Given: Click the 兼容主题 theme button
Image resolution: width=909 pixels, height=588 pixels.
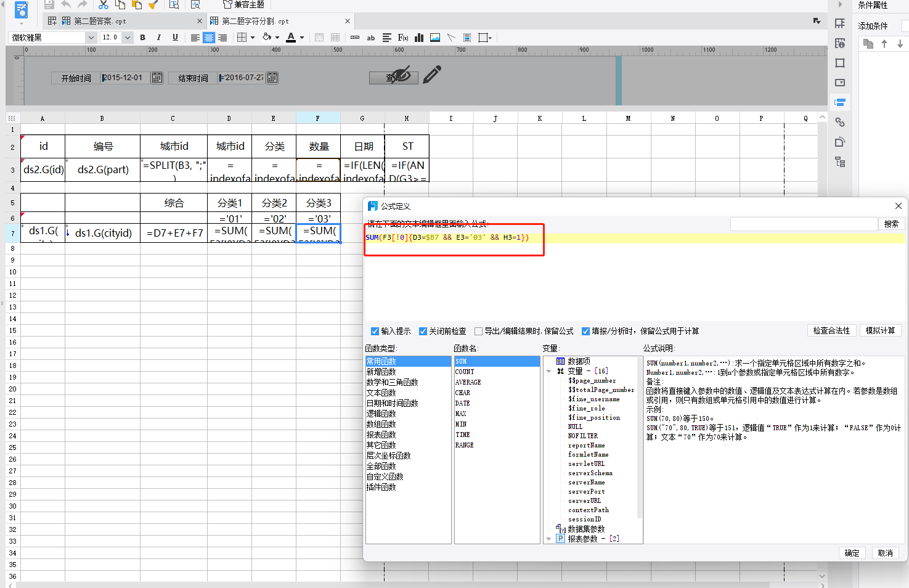Looking at the screenshot, I should tap(243, 4).
